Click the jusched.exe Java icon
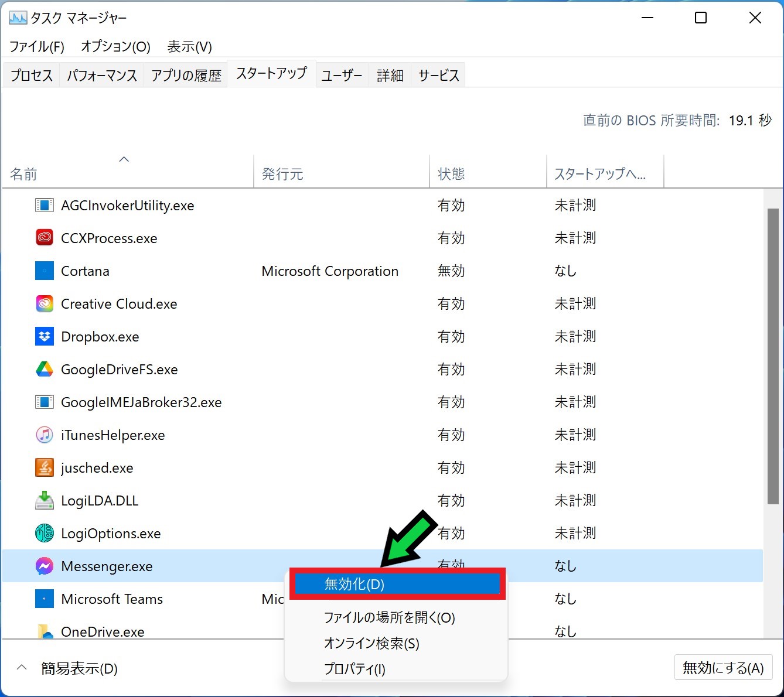Screen dimensions: 784x697 [45, 468]
